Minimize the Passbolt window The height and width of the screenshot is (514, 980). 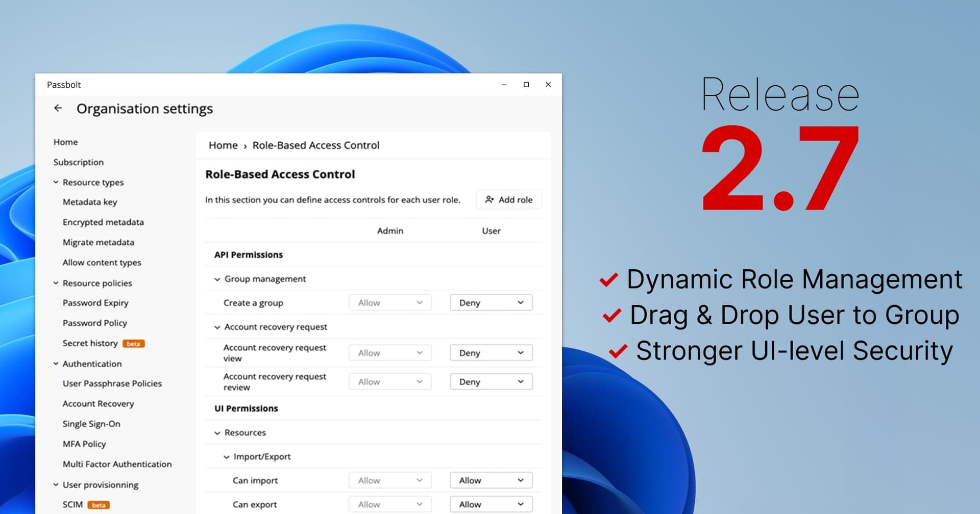(x=504, y=85)
